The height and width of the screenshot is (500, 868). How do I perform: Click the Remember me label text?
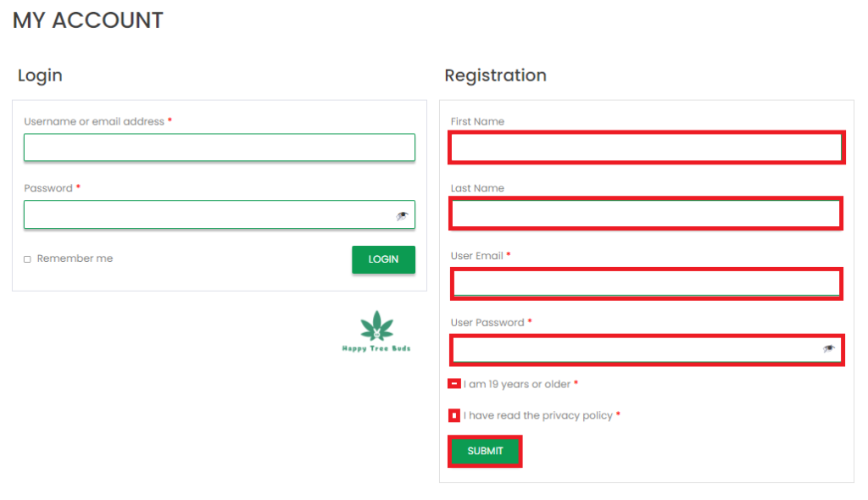click(x=75, y=258)
